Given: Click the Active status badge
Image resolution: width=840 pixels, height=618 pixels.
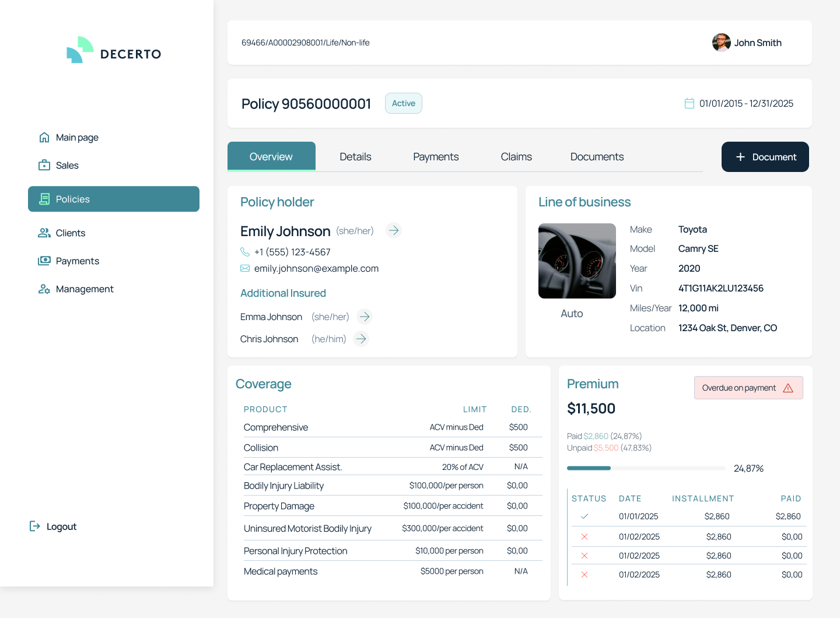Looking at the screenshot, I should pos(404,103).
